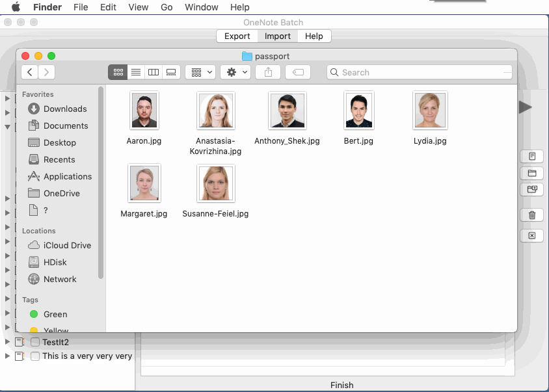Screen dimensions: 549x392
Task: Expand the TestIt2 notebook tree row
Action: (x=7, y=341)
